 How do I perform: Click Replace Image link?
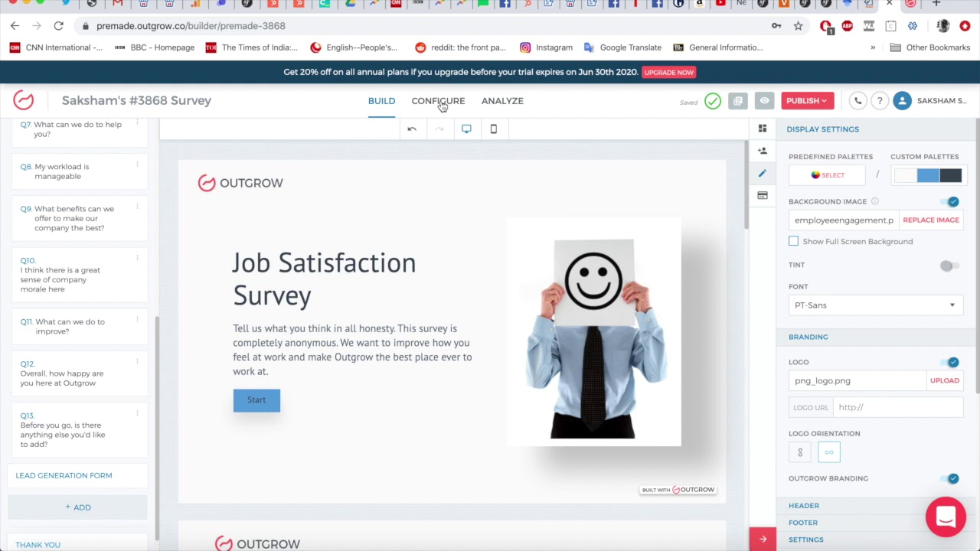click(931, 220)
